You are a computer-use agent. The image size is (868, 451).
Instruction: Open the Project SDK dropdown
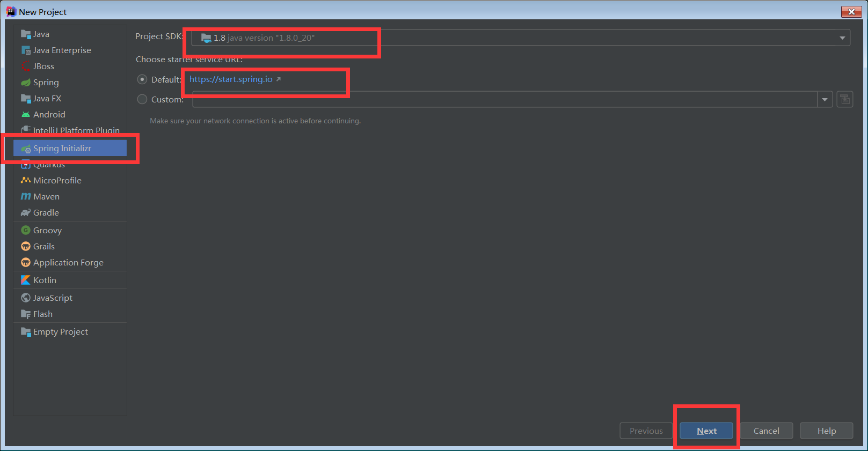coord(521,38)
